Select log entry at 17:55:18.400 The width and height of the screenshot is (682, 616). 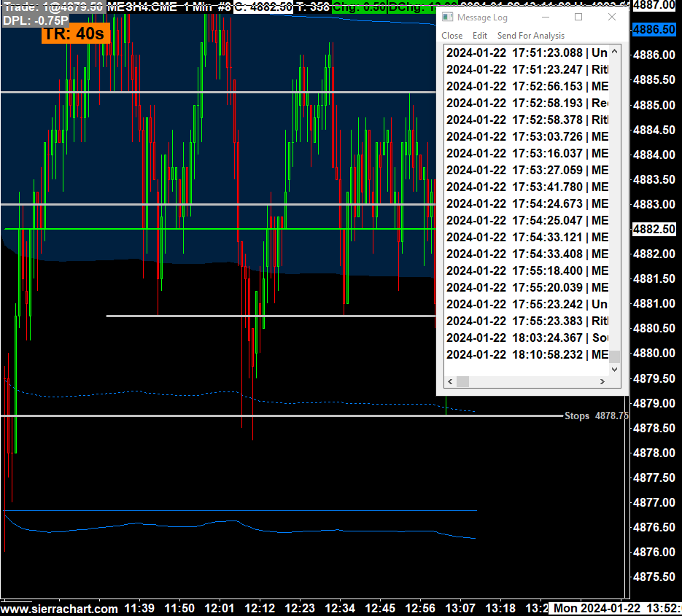point(527,270)
